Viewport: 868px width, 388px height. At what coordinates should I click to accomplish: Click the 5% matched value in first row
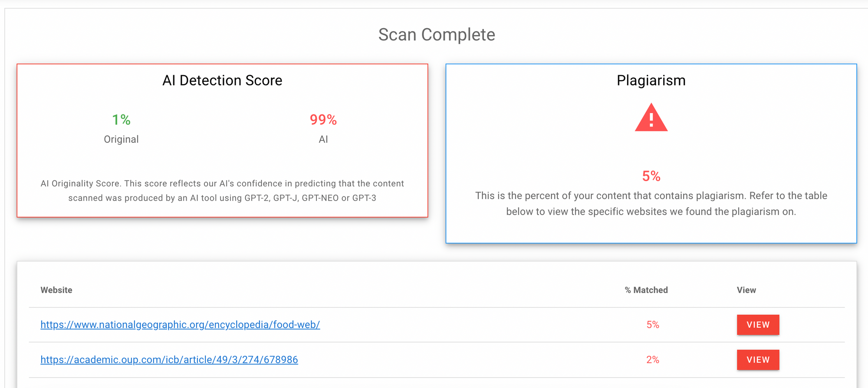[653, 325]
